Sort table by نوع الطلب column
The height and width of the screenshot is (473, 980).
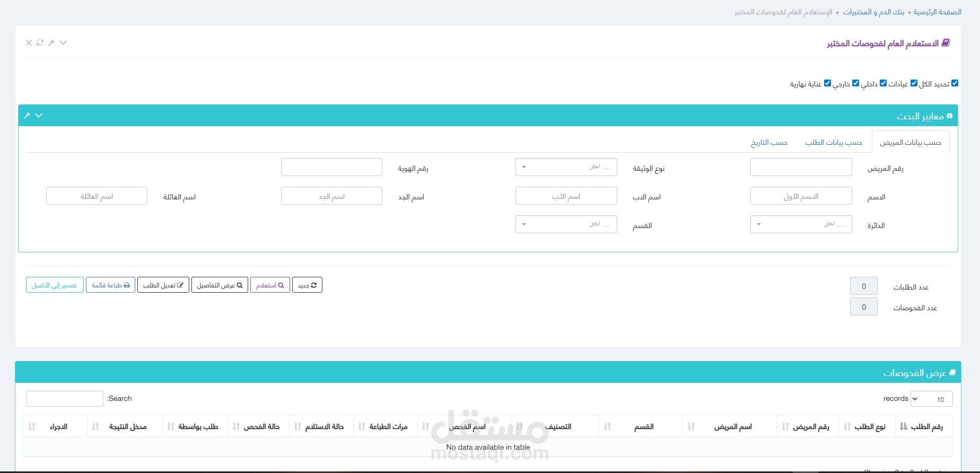pyautogui.click(x=867, y=426)
